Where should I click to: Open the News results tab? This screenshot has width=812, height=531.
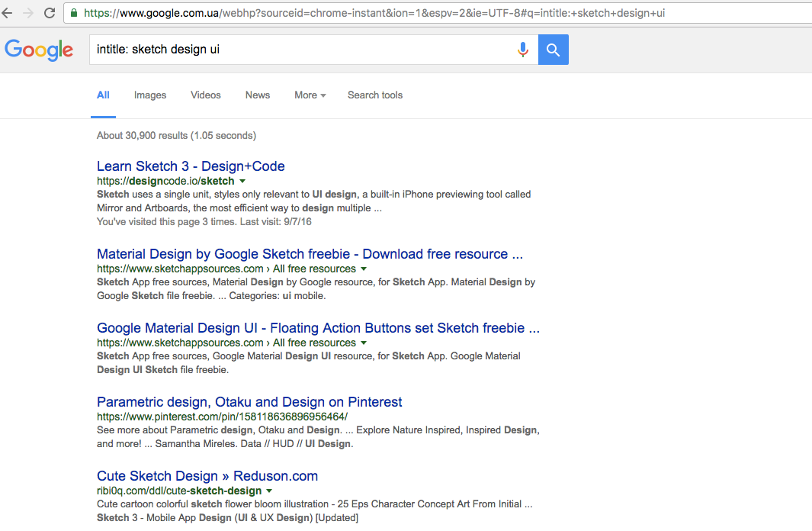click(x=258, y=95)
